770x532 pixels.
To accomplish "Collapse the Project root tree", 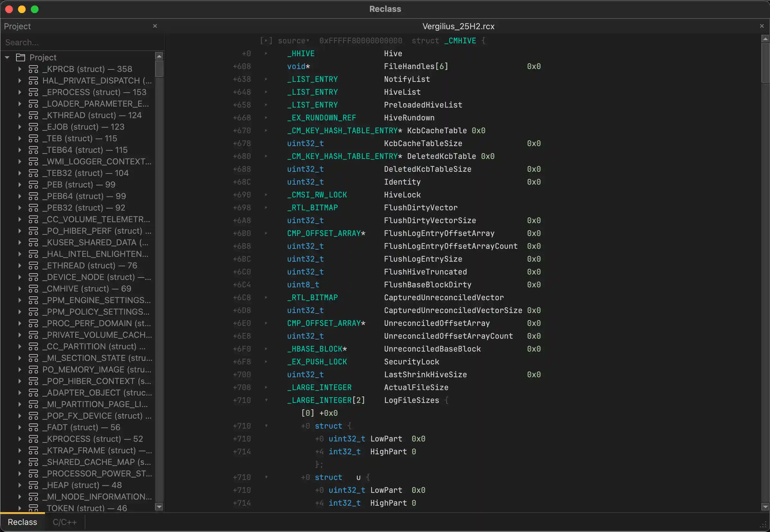I will (x=7, y=57).
